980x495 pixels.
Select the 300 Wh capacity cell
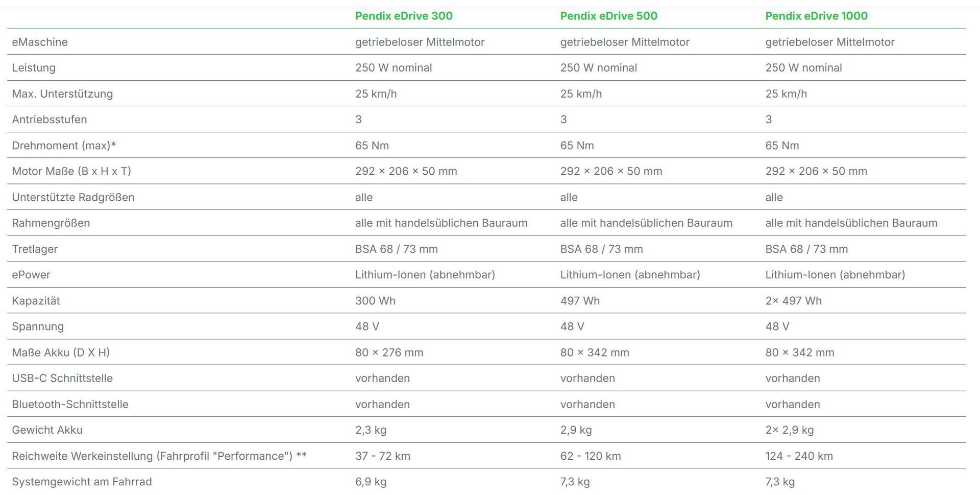375,300
